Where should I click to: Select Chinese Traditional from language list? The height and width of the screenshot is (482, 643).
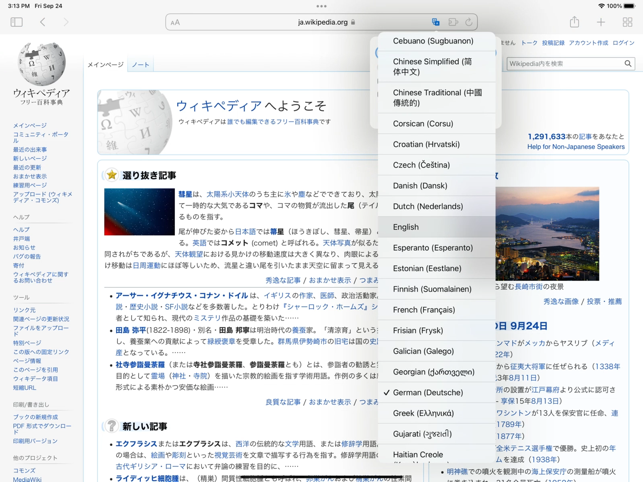[x=436, y=98]
